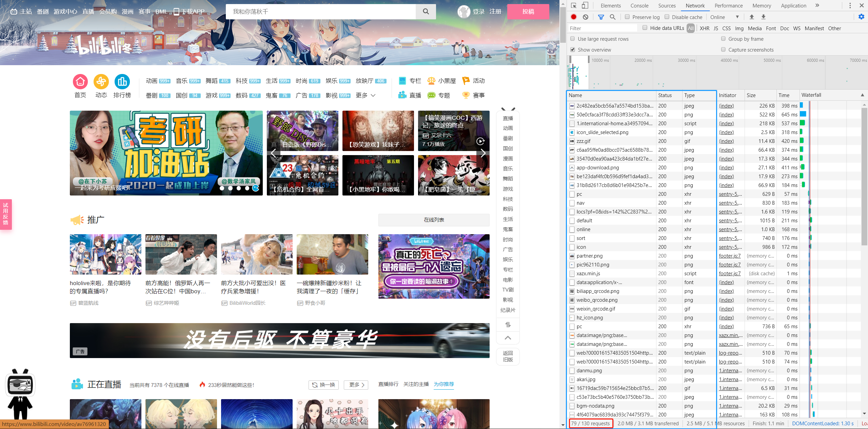Click the 返回旧版 button
The height and width of the screenshot is (429, 868).
(508, 356)
